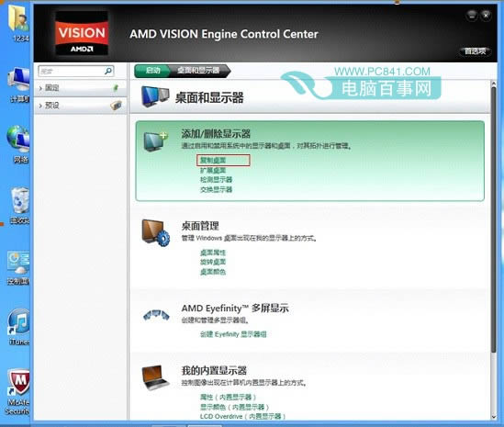Go to the 启动 breadcrumb tab
The height and width of the screenshot is (427, 504).
click(152, 71)
